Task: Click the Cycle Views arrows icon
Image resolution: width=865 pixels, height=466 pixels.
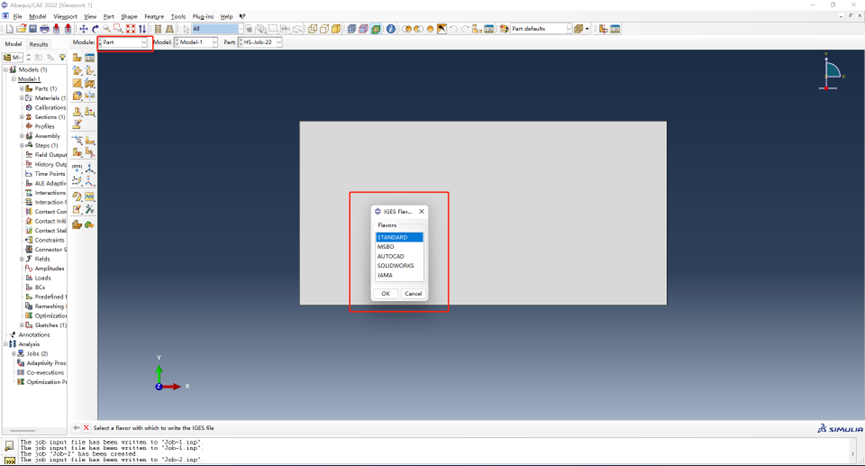Action: 142,29
